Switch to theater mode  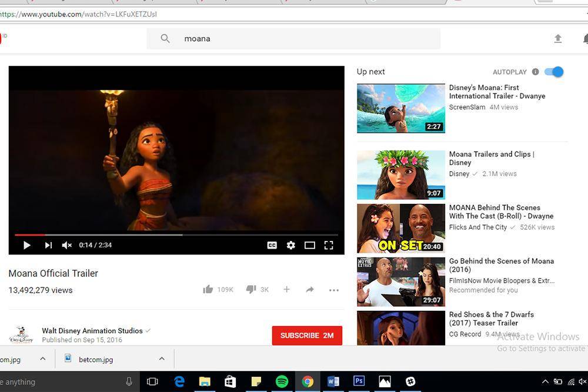310,245
